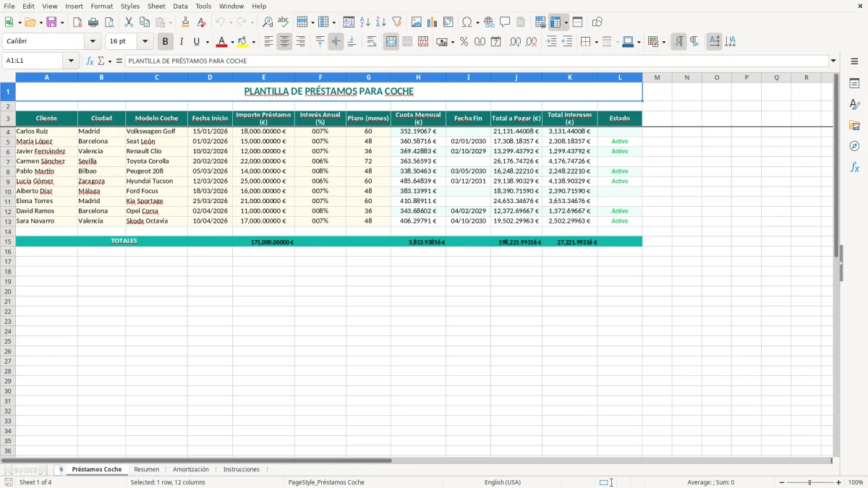Click Split Window icon

(x=577, y=22)
